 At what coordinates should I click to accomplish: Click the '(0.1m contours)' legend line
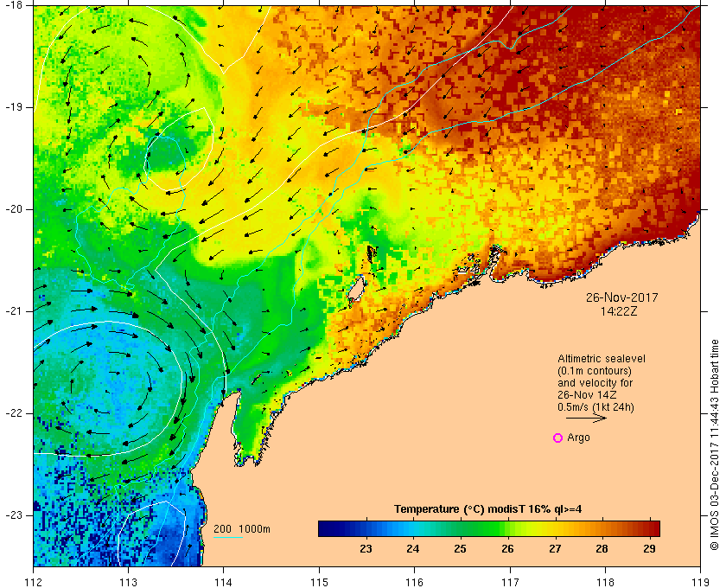595,371
